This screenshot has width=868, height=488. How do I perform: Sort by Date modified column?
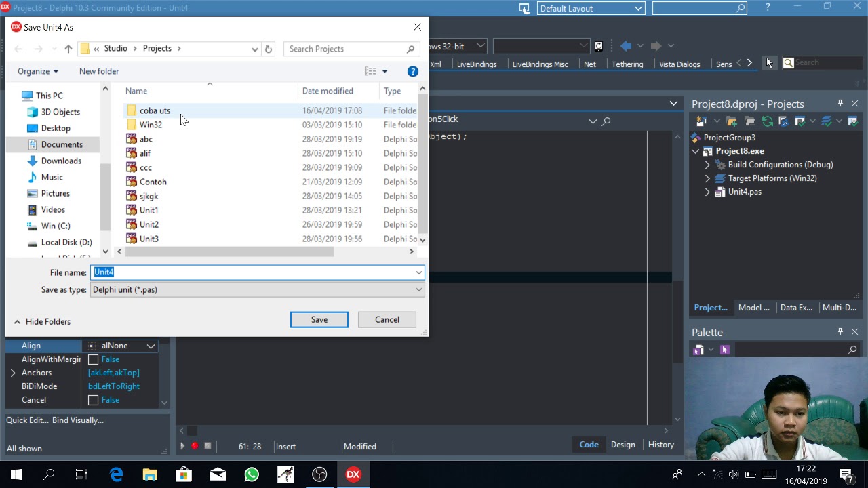tap(328, 91)
